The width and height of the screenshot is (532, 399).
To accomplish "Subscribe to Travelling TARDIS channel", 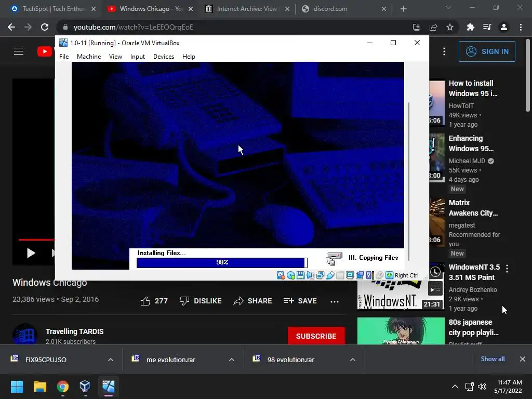I will pos(316,336).
